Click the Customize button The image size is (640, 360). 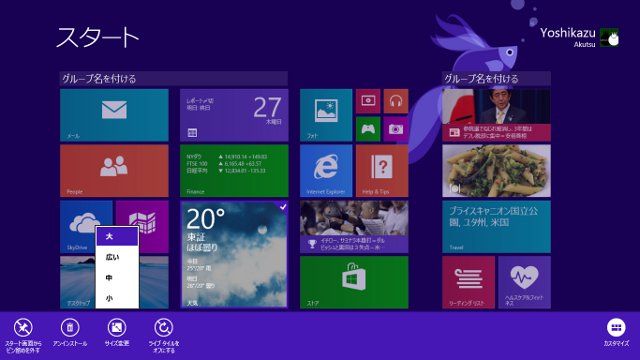pyautogui.click(x=616, y=333)
